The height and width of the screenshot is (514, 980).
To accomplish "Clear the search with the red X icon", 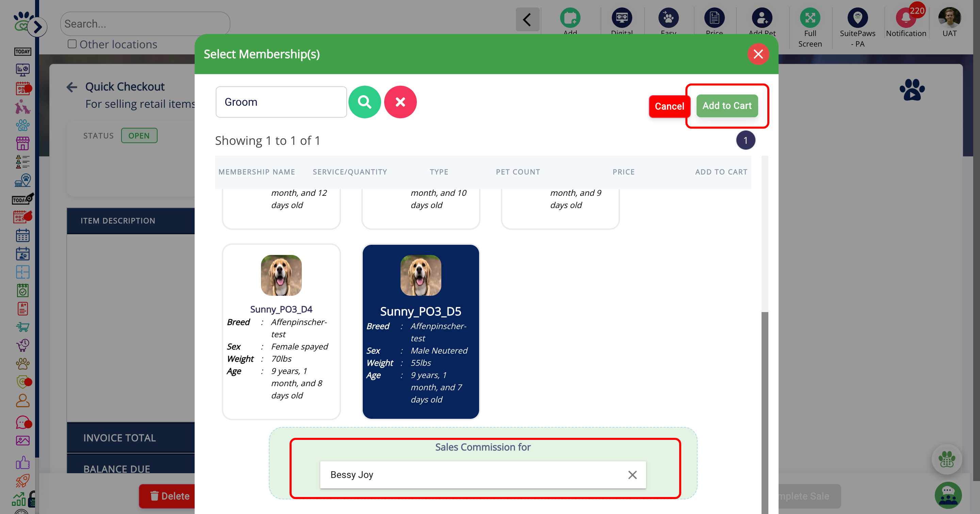I will click(400, 102).
